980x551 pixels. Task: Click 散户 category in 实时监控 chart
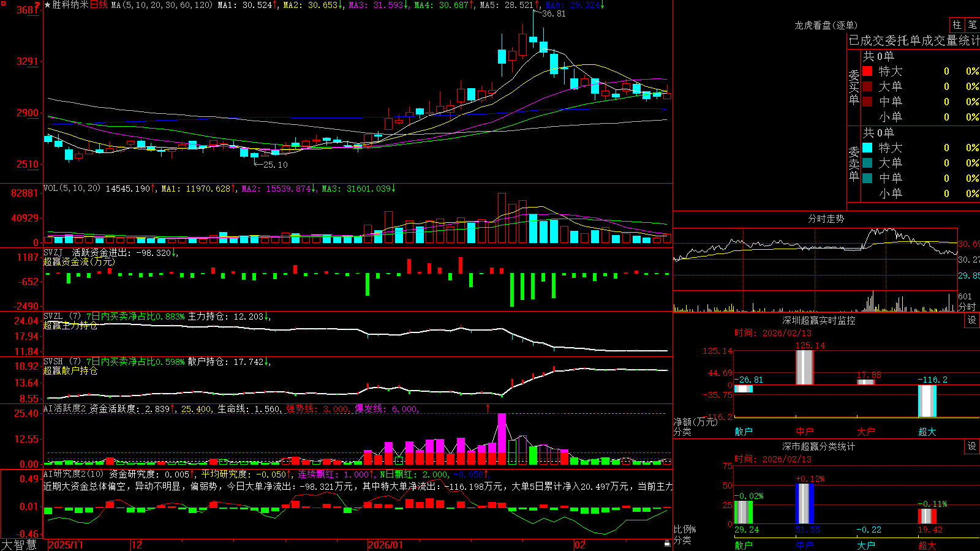[744, 432]
